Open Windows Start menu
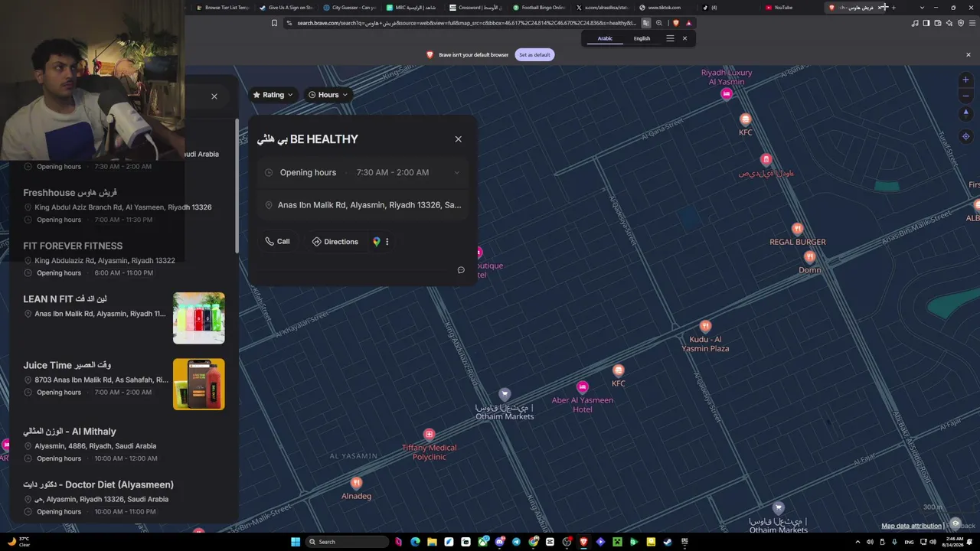This screenshot has height=551, width=980. (x=296, y=542)
